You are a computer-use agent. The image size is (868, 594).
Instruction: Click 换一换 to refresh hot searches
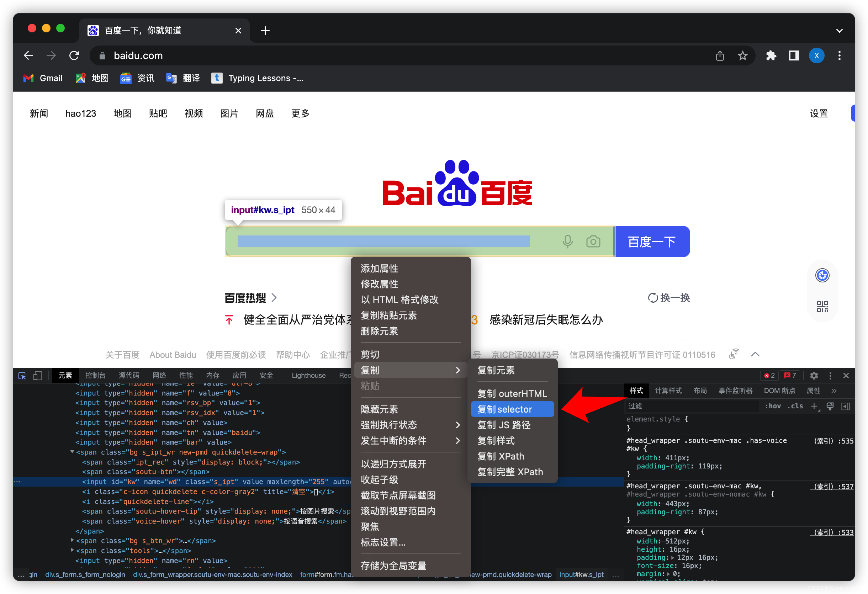click(668, 298)
